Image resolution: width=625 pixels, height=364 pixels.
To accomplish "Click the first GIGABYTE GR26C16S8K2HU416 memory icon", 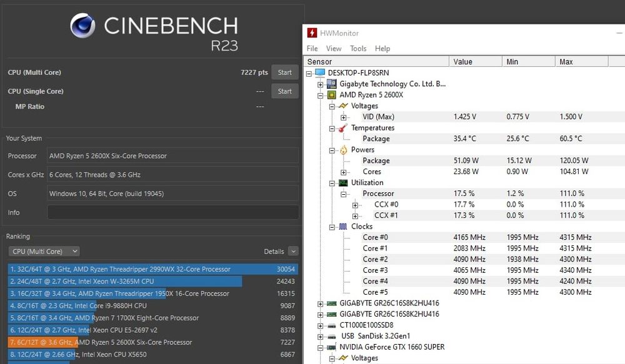I will (x=331, y=303).
